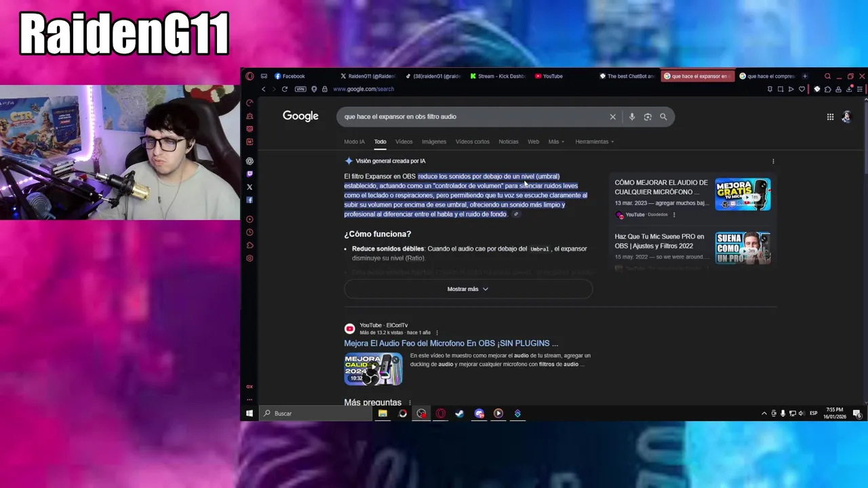Open three-dot more menu at sidebar bottom
The width and height of the screenshot is (868, 488).
click(250, 399)
